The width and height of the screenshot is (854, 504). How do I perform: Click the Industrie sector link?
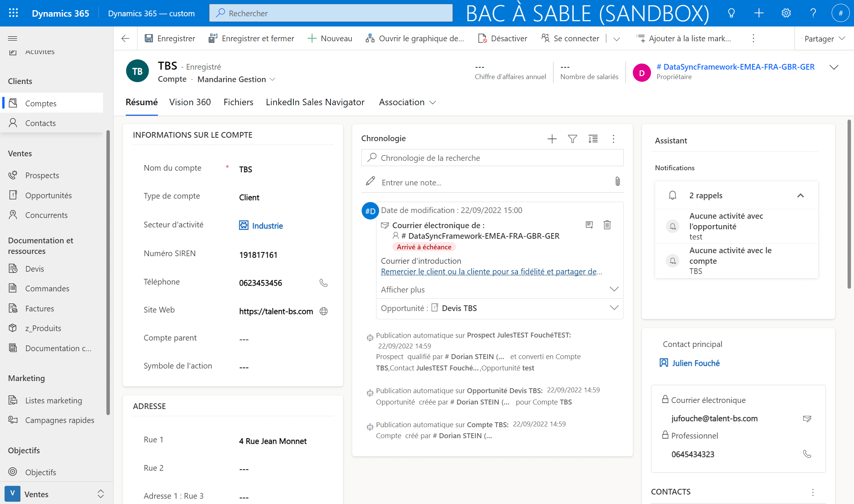267,226
